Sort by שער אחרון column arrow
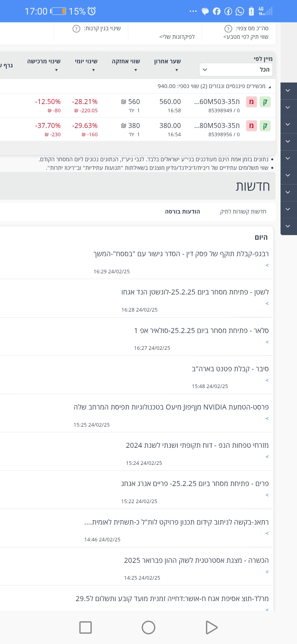The image size is (297, 644). [x=177, y=70]
